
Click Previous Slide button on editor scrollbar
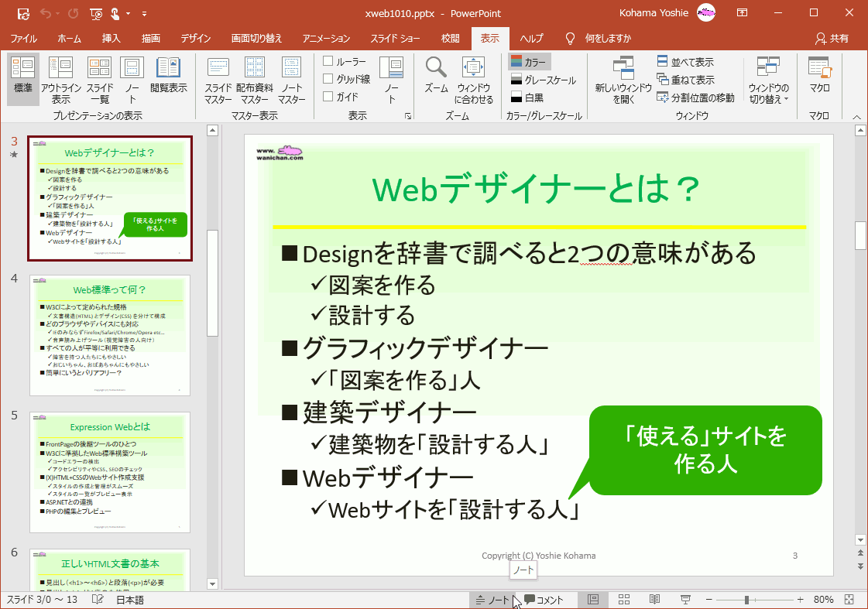coord(859,553)
